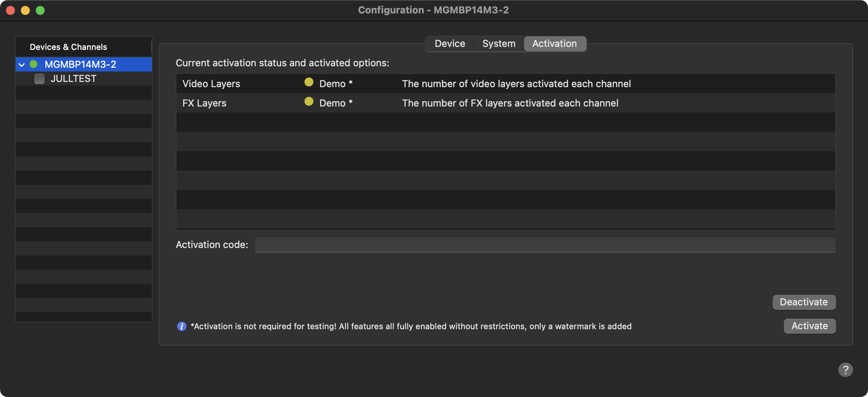Switch to the Device tab
Screen dimensions: 868x397
pyautogui.click(x=450, y=44)
